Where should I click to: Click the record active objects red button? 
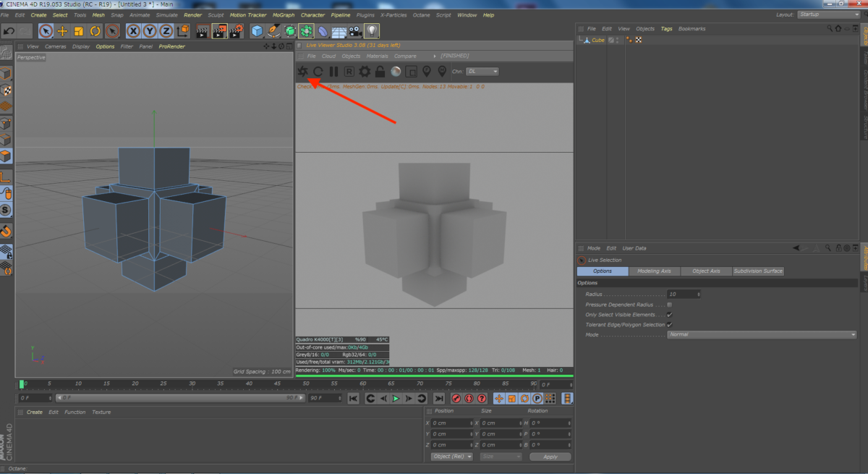click(x=456, y=398)
